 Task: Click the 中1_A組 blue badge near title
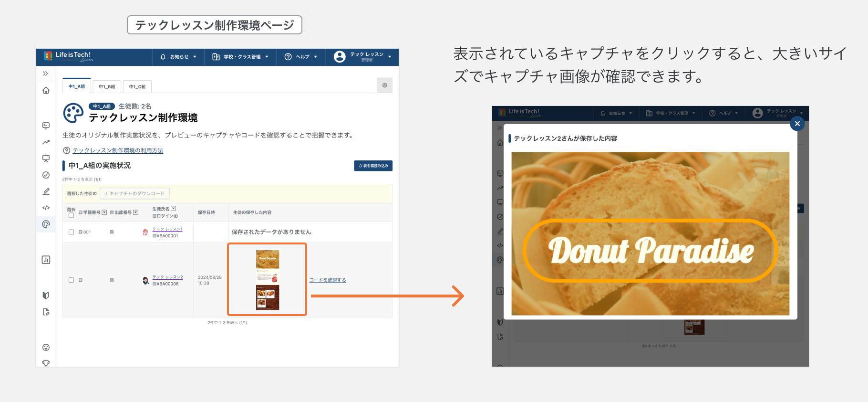click(x=102, y=106)
